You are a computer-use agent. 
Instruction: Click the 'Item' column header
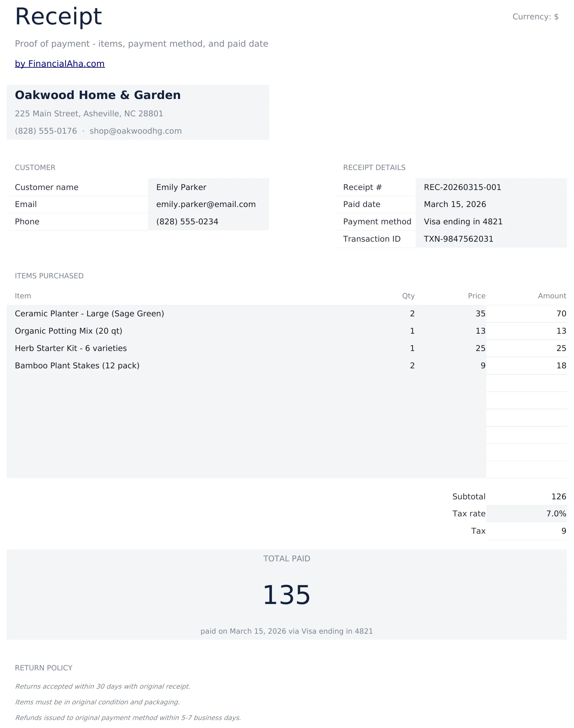click(x=23, y=296)
